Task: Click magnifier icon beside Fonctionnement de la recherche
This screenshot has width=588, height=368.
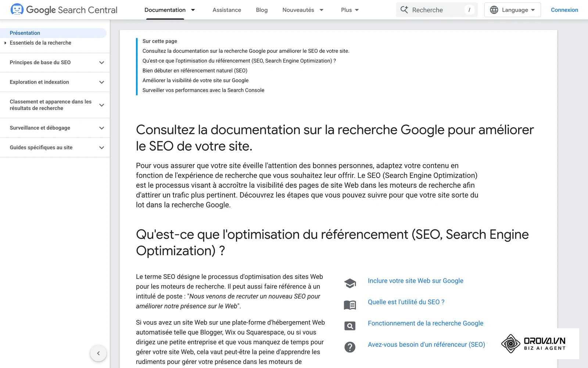Action: (350, 326)
